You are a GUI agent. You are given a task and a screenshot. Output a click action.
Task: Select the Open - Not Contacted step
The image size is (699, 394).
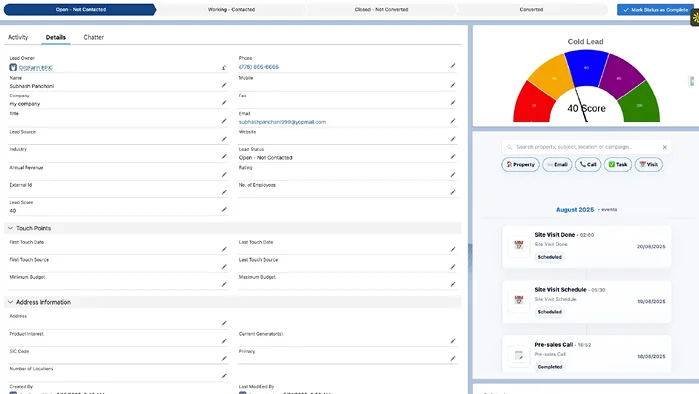click(81, 9)
